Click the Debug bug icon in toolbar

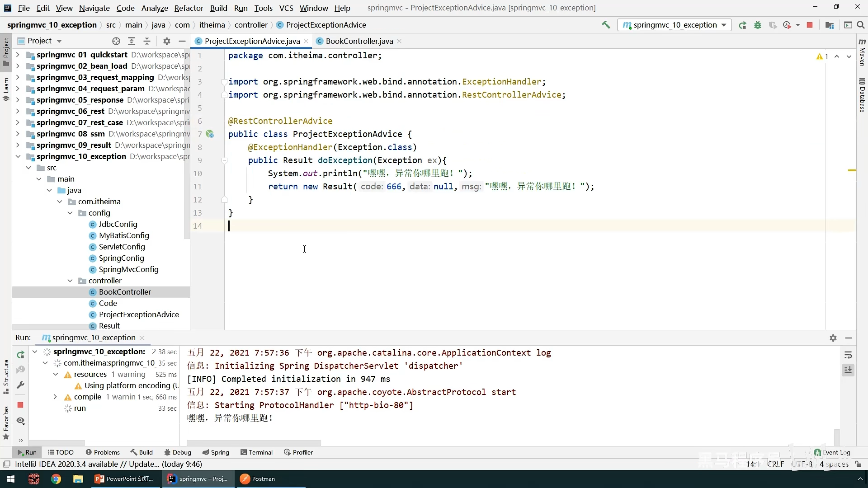point(758,25)
